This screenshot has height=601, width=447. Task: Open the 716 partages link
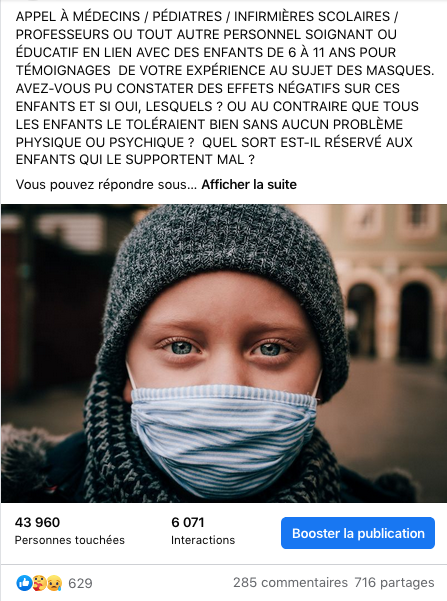(394, 583)
